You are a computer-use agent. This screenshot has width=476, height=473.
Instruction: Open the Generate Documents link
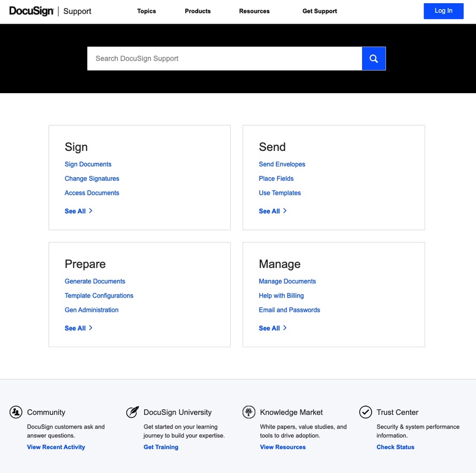[x=95, y=281]
